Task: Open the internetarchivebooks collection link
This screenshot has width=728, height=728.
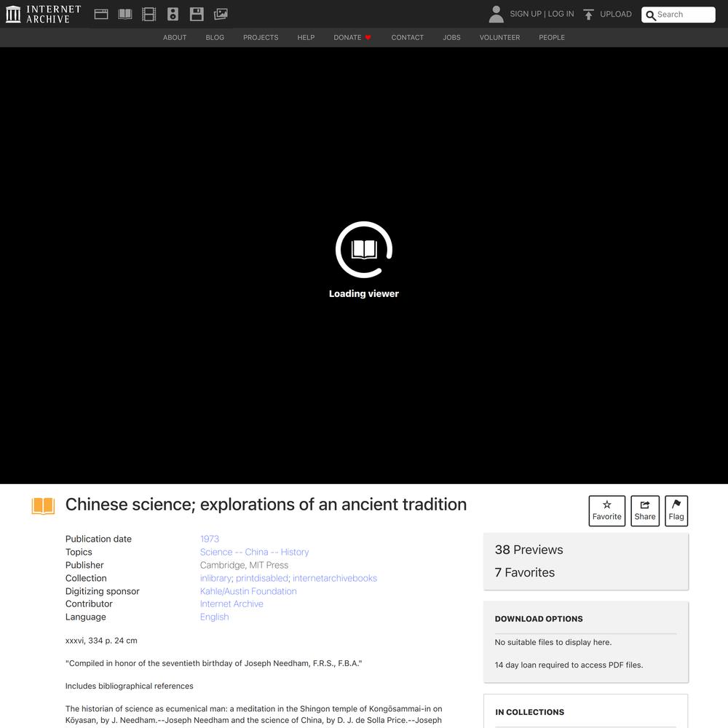Action: [x=335, y=578]
